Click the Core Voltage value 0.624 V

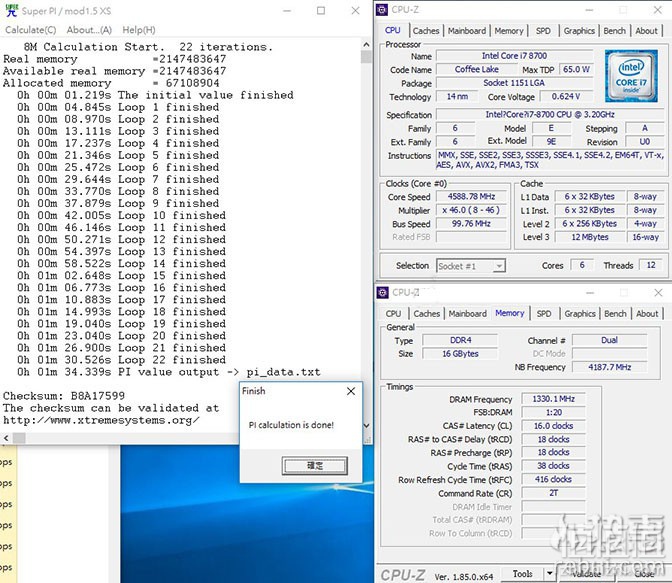click(x=566, y=96)
